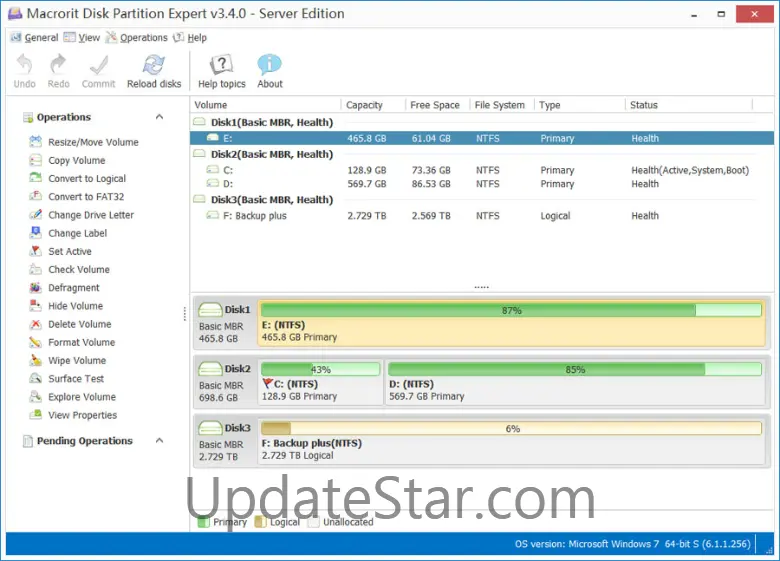This screenshot has height=561, width=780.
Task: Click the Convert to Logical icon
Action: point(35,178)
